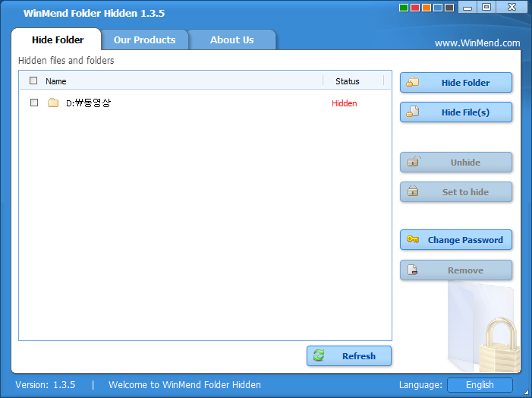Click the Set to hide button

point(456,192)
